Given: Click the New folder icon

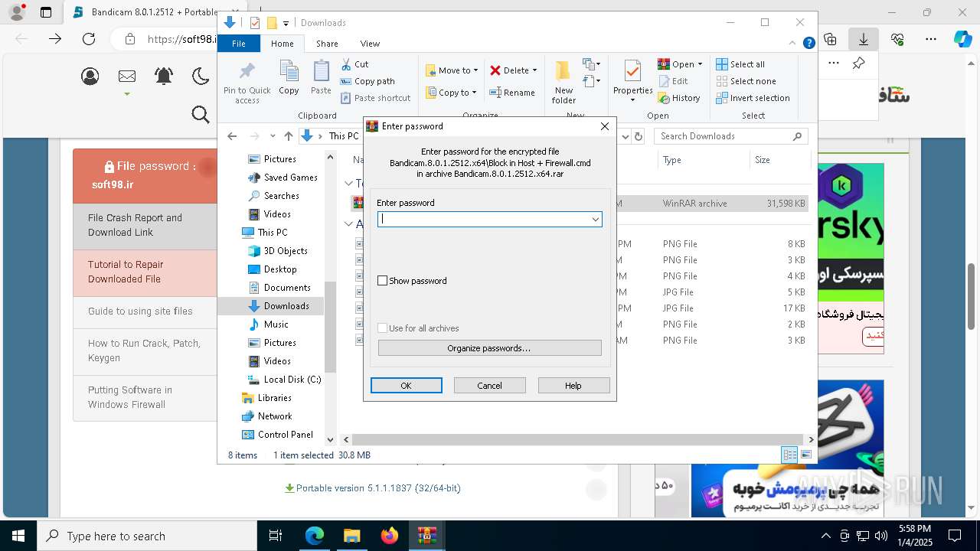Looking at the screenshot, I should [x=563, y=72].
